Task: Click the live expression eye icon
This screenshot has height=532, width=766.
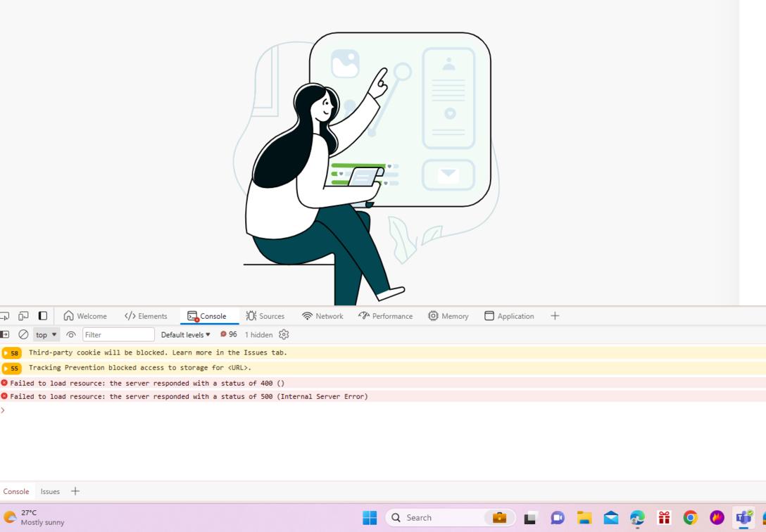Action: tap(70, 335)
